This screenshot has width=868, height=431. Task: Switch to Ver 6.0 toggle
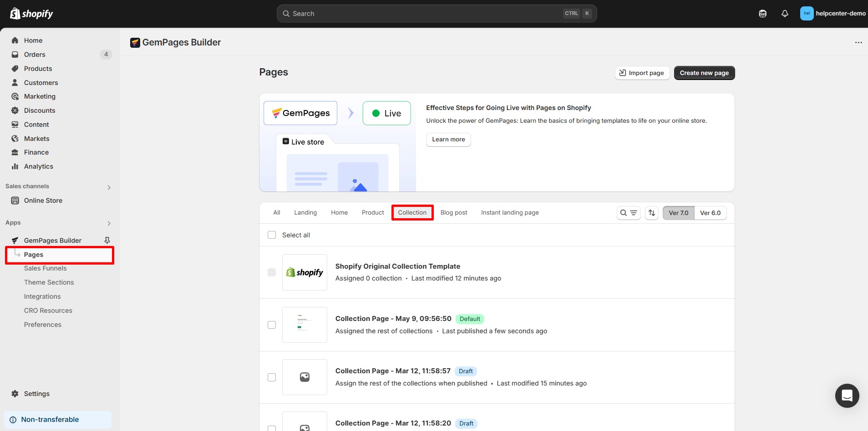(710, 213)
